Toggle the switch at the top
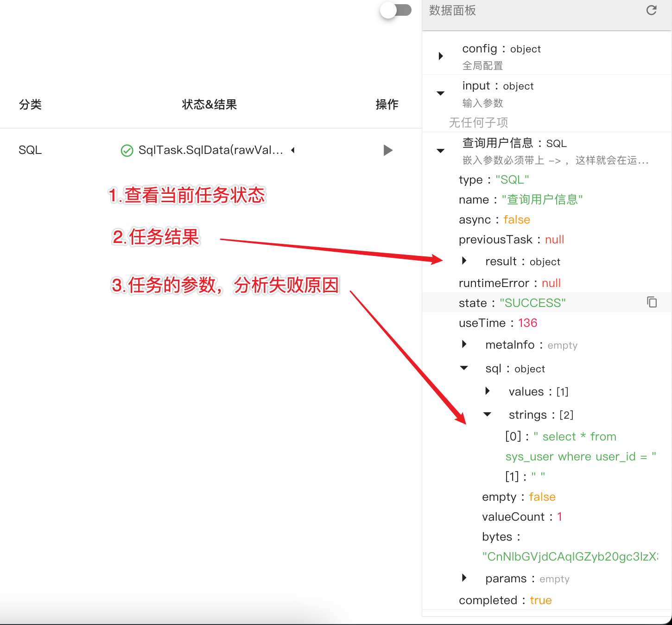672x625 pixels. click(396, 10)
